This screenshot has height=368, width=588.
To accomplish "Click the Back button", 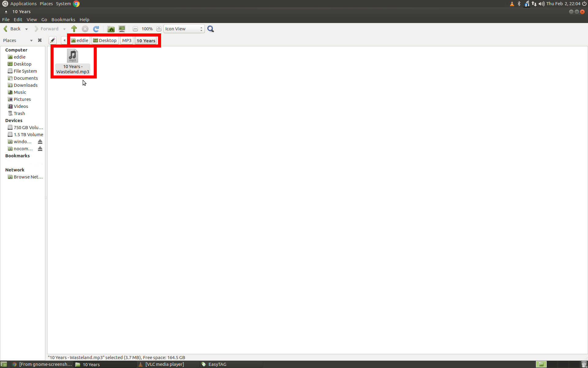I will (x=12, y=29).
